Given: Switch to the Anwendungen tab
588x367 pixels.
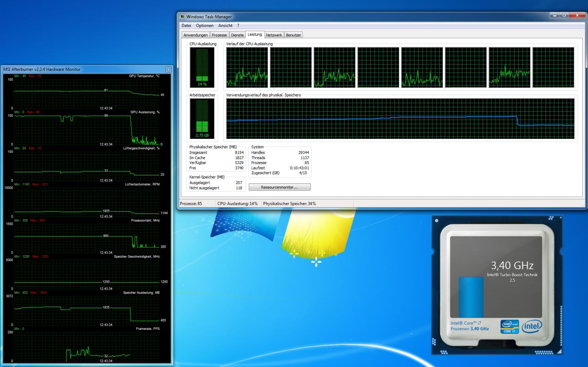Looking at the screenshot, I should 196,35.
